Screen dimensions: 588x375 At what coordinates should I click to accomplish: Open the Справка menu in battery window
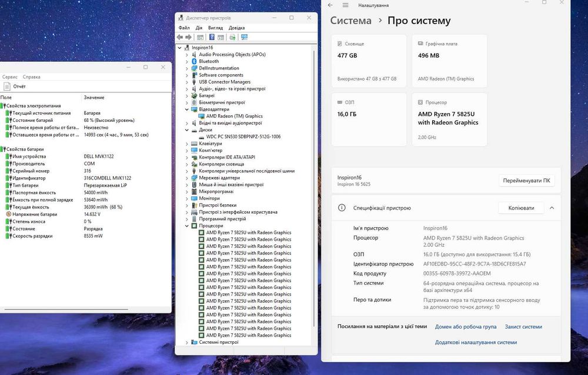(x=32, y=77)
